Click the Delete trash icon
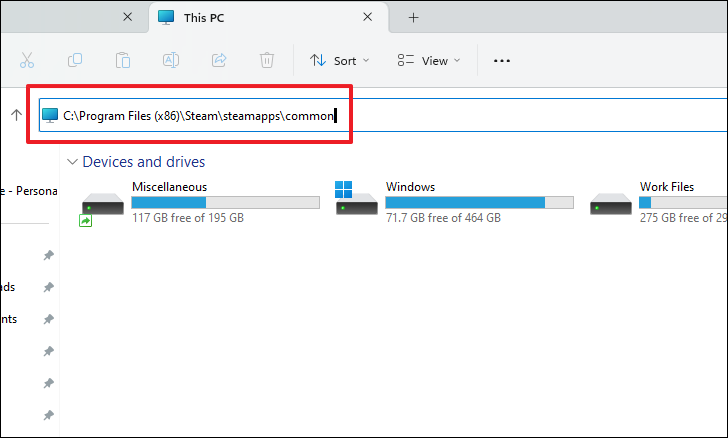Viewport: 728px width, 438px height. [266, 60]
